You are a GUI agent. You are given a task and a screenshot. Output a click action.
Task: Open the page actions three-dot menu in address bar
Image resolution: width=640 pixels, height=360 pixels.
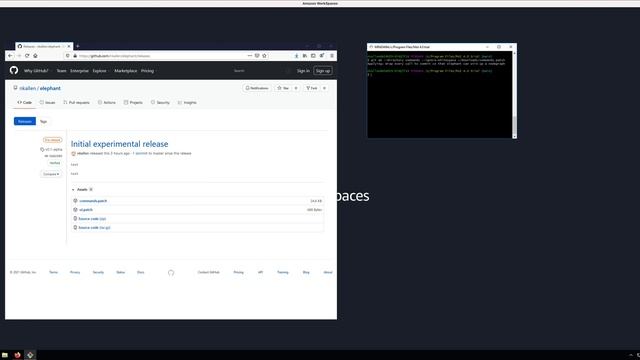249,56
